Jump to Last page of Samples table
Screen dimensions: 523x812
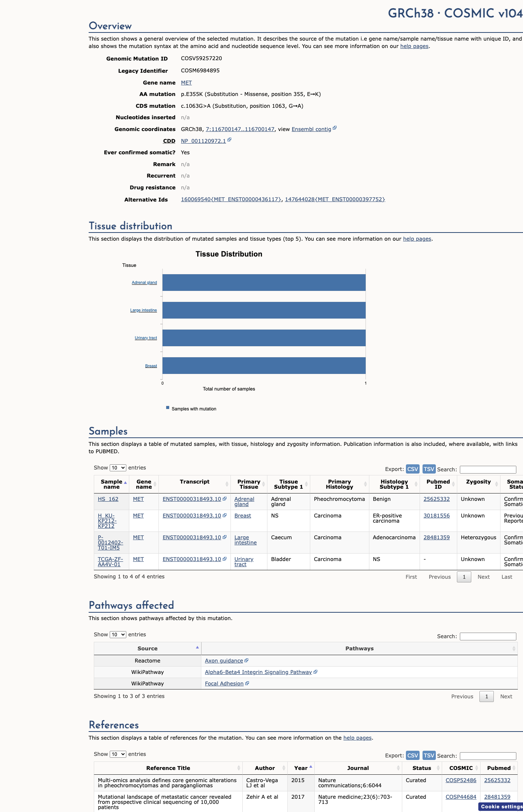507,577
